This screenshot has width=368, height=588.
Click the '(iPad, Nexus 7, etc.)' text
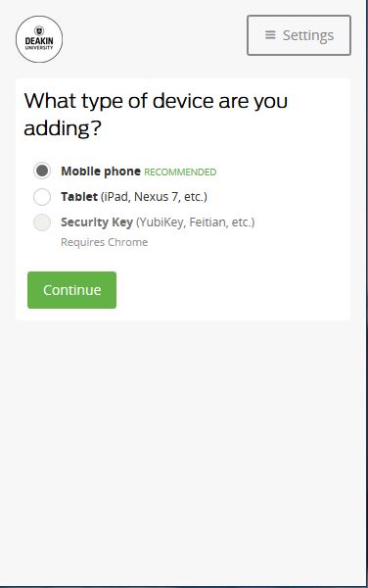[x=154, y=197]
